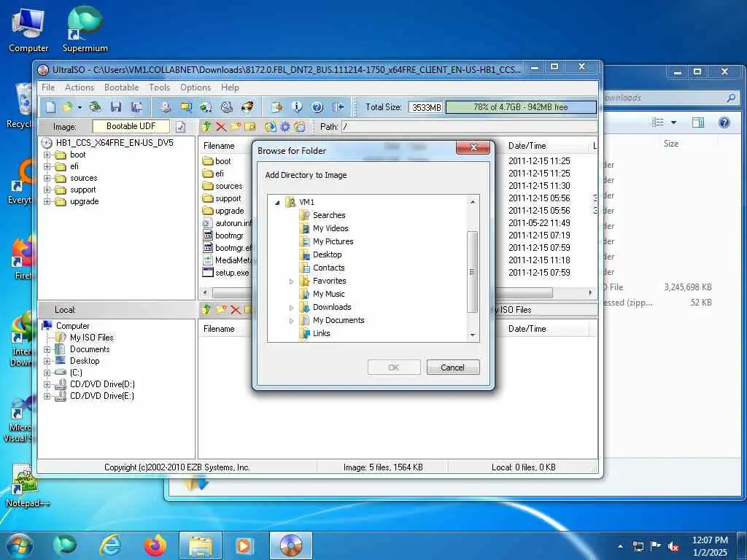Open the Bootable menu

click(122, 87)
